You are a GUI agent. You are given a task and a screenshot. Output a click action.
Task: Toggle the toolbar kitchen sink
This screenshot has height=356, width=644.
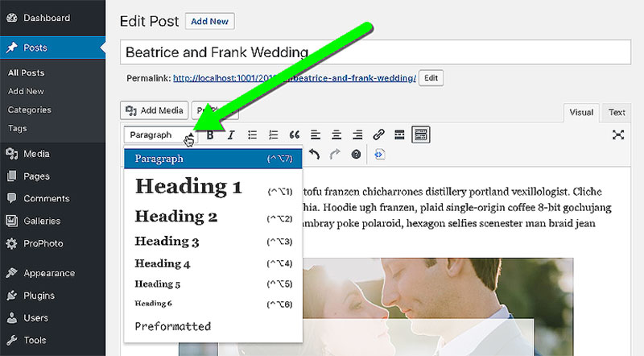tap(420, 135)
